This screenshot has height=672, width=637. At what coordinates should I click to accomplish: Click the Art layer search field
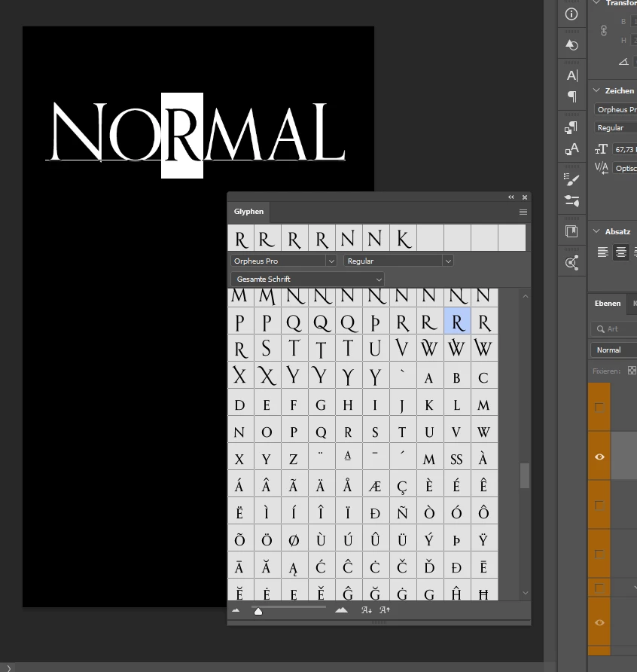614,329
